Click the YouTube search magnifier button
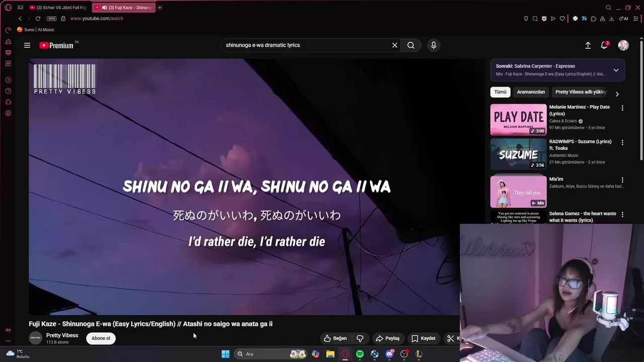Viewport: 644px width, 362px height. 411,45
